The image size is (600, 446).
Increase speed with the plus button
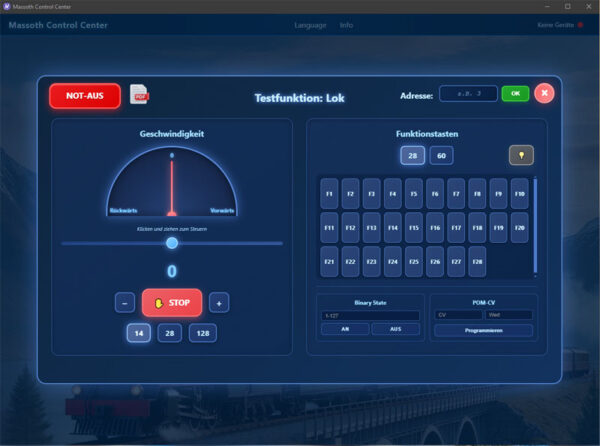coord(220,303)
